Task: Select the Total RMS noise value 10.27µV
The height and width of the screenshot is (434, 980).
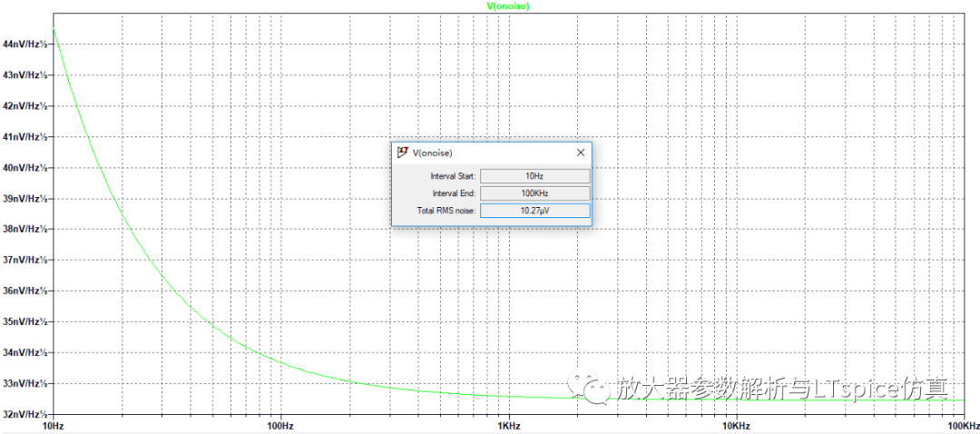Action: [x=534, y=211]
